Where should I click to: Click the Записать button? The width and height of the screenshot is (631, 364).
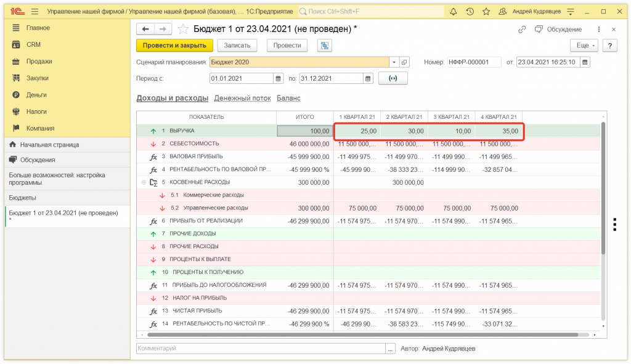tap(237, 46)
